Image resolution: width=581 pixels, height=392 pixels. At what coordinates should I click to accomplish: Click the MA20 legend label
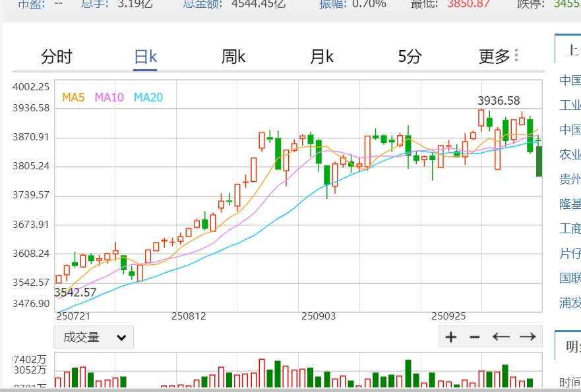pos(148,98)
